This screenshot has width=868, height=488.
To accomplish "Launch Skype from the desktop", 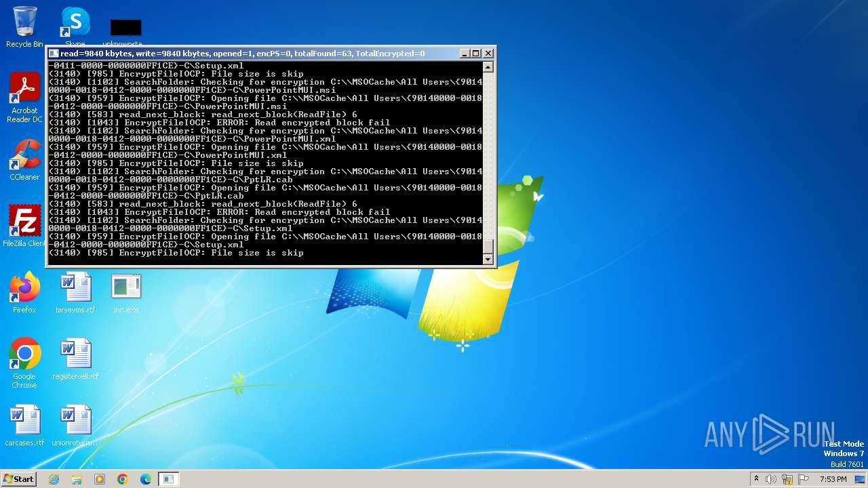I will (75, 26).
